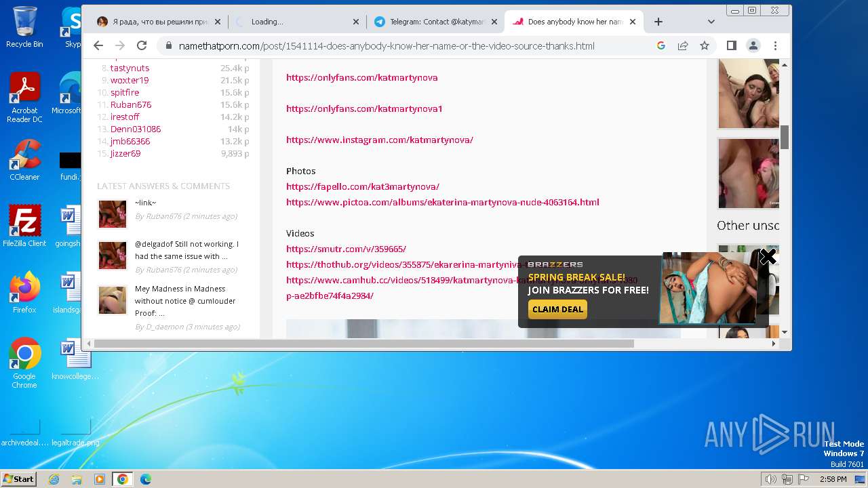
Task: Click the Google icon in the address bar
Action: [x=661, y=45]
